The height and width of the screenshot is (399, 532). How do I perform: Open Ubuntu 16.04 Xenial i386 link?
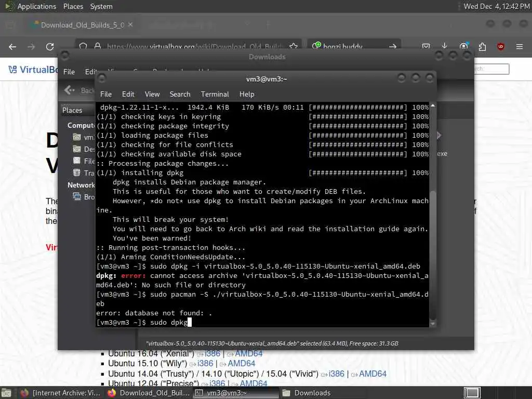pos(212,353)
